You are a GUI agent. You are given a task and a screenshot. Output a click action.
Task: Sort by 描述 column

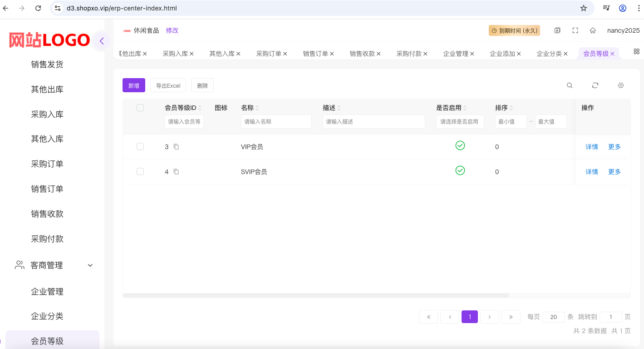pos(339,108)
